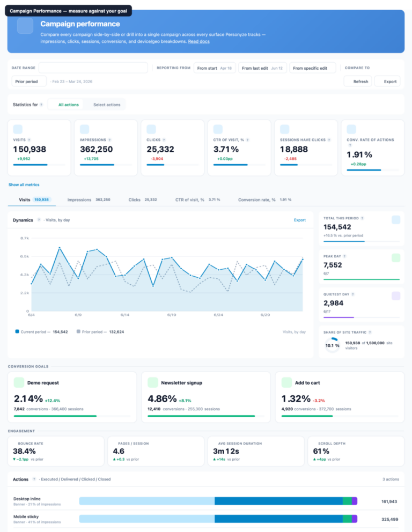Image resolution: width=412 pixels, height=532 pixels.
Task: Expand Show all metrics
Action: [x=24, y=185]
